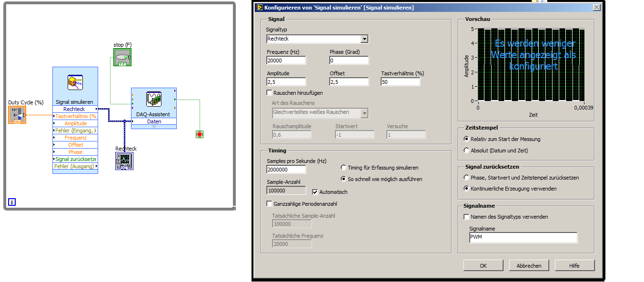
Task: Click the disabled Art des Rauschens dropdown
Action: pos(320,113)
